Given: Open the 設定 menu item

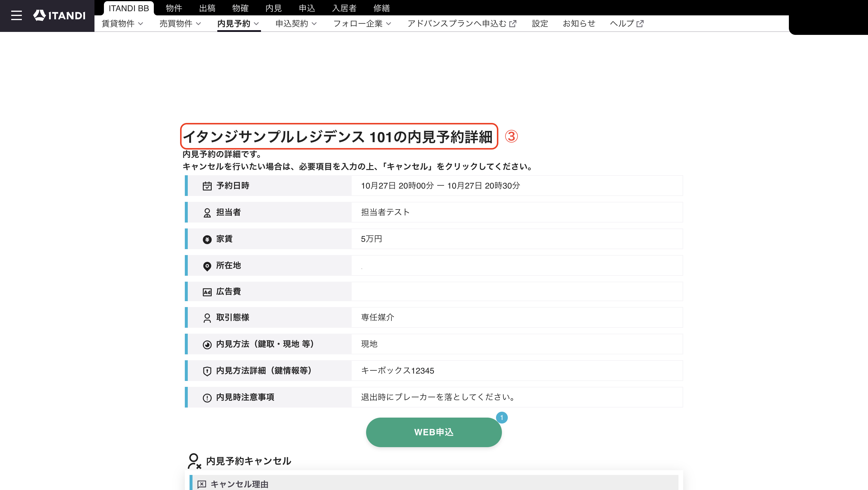Looking at the screenshot, I should pos(540,24).
